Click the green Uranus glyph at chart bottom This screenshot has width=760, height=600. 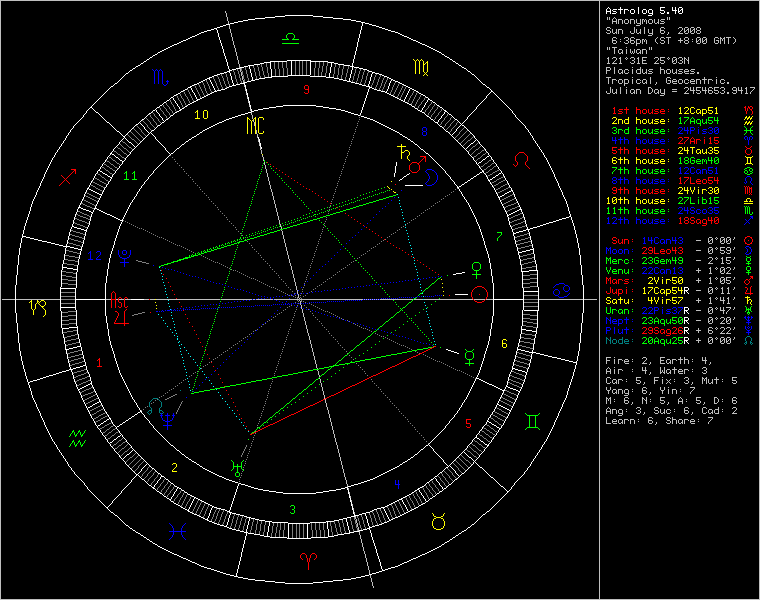tap(237, 466)
